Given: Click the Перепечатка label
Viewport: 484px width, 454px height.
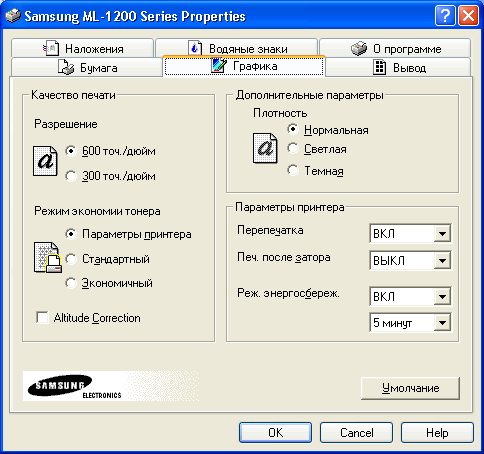Looking at the screenshot, I should (270, 230).
